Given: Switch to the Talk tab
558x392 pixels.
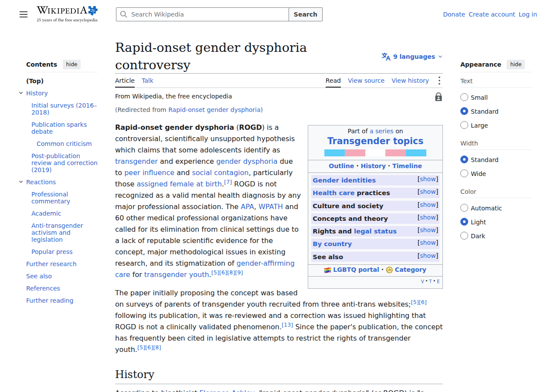Looking at the screenshot, I should [x=147, y=81].
